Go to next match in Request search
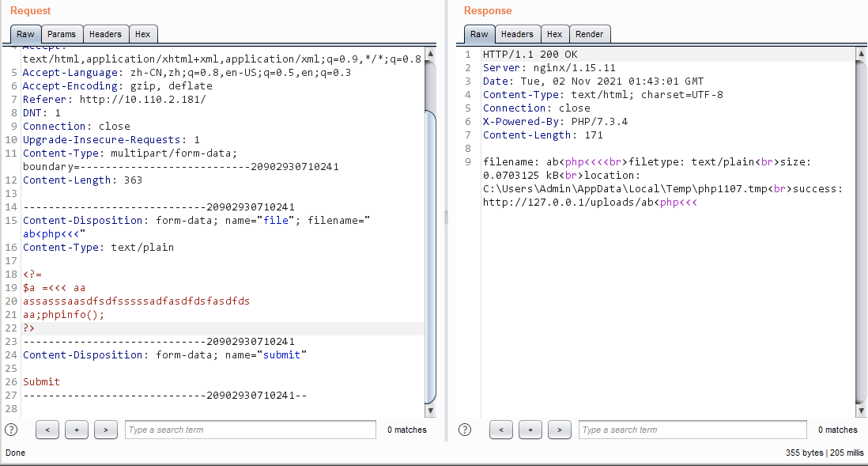Viewport: 868px width, 466px height. tap(106, 430)
